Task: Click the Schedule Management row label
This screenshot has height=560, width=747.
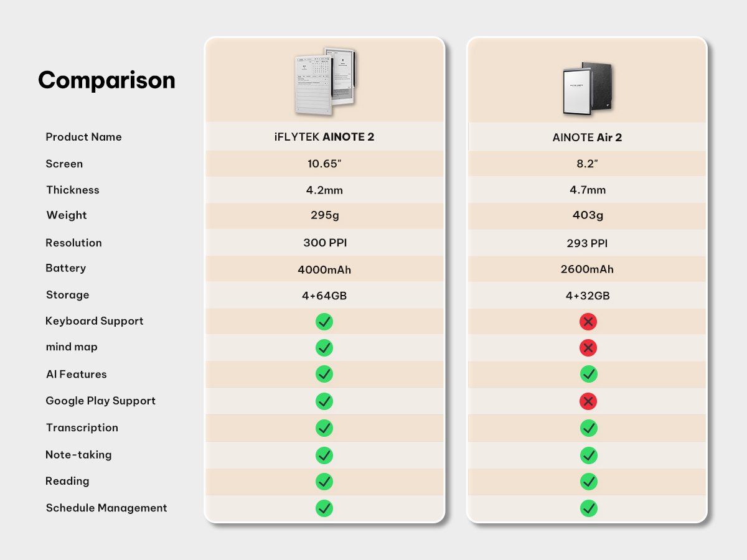Action: point(106,508)
